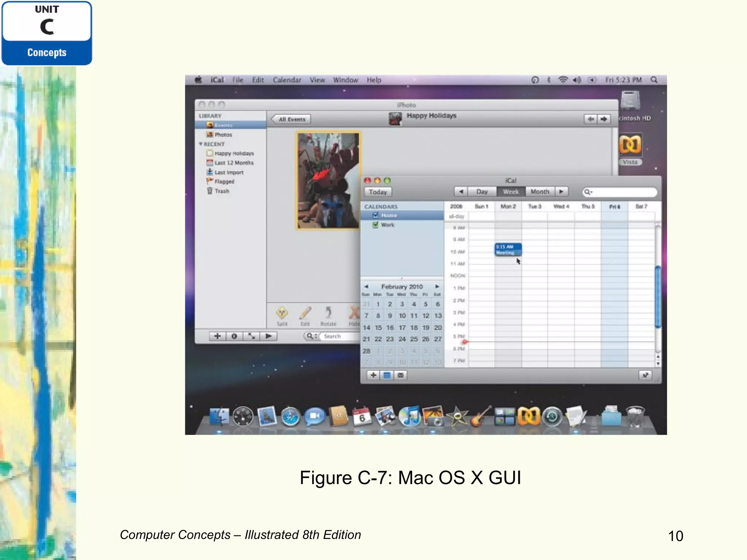Click the volume icon in menu bar
The image size is (747, 560).
pos(577,80)
